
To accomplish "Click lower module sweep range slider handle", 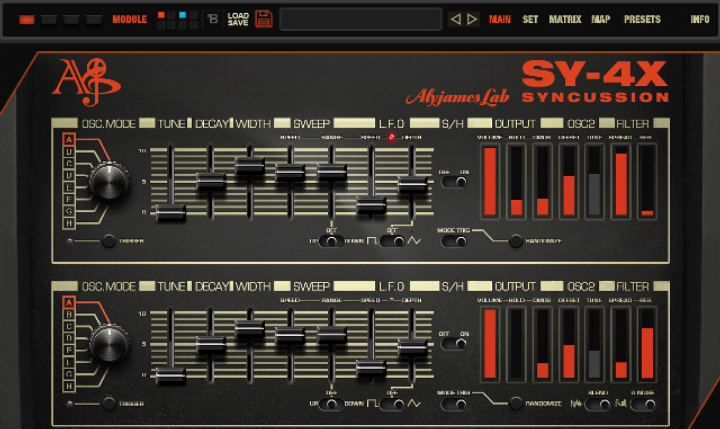I will [x=332, y=335].
